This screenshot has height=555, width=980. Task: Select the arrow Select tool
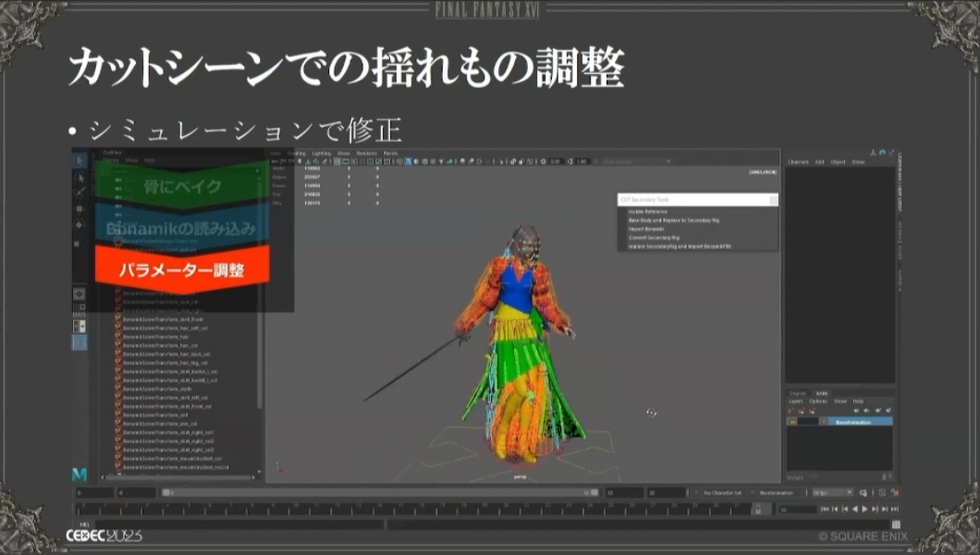[80, 161]
